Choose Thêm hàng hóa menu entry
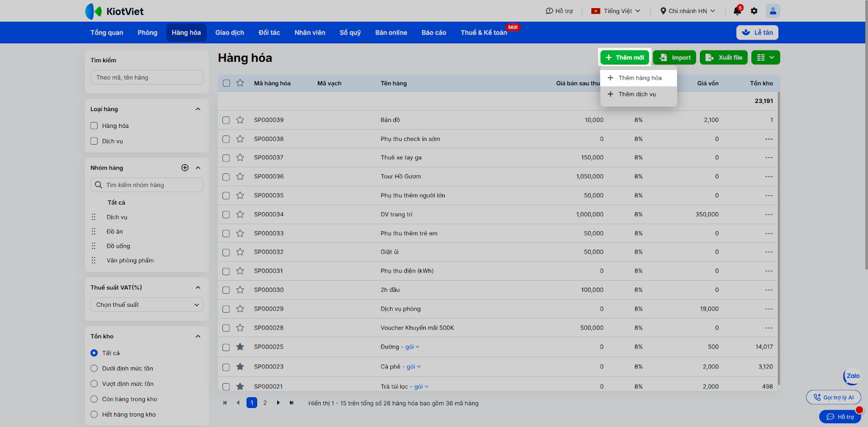 click(639, 78)
